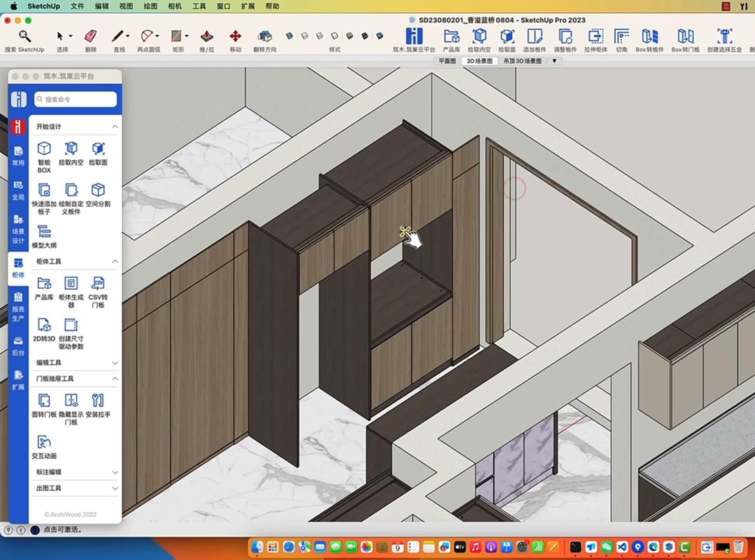Open the 相机 menu
The image size is (755, 560).
[175, 6]
